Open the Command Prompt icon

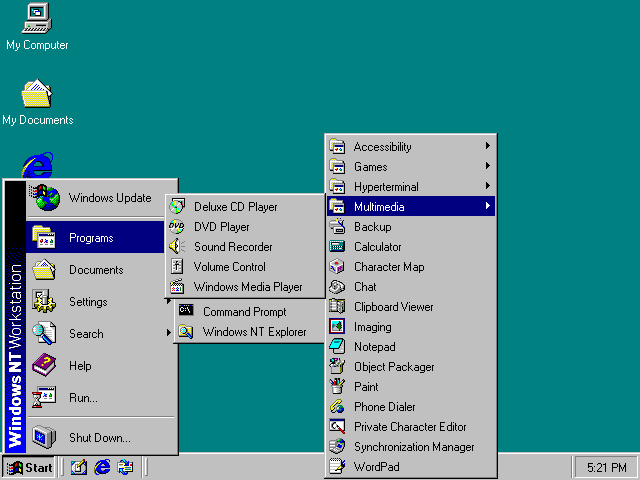(186, 311)
